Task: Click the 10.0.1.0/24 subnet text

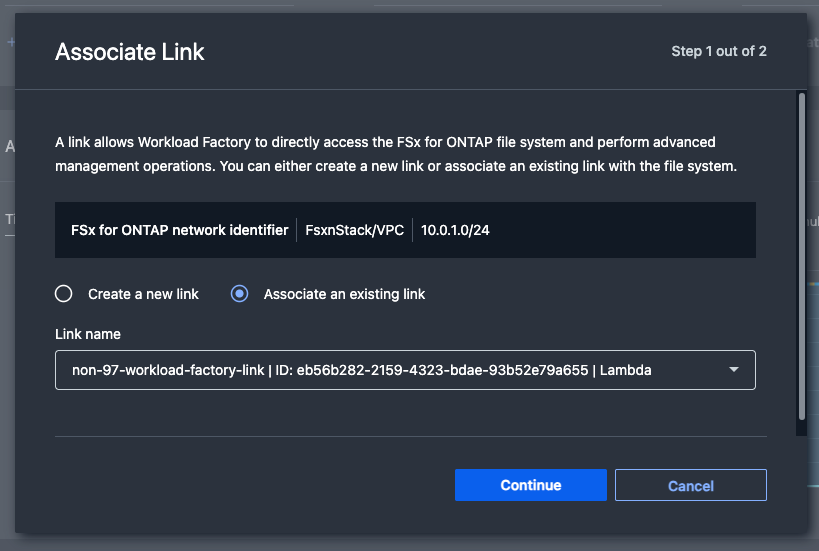Action: (x=455, y=230)
